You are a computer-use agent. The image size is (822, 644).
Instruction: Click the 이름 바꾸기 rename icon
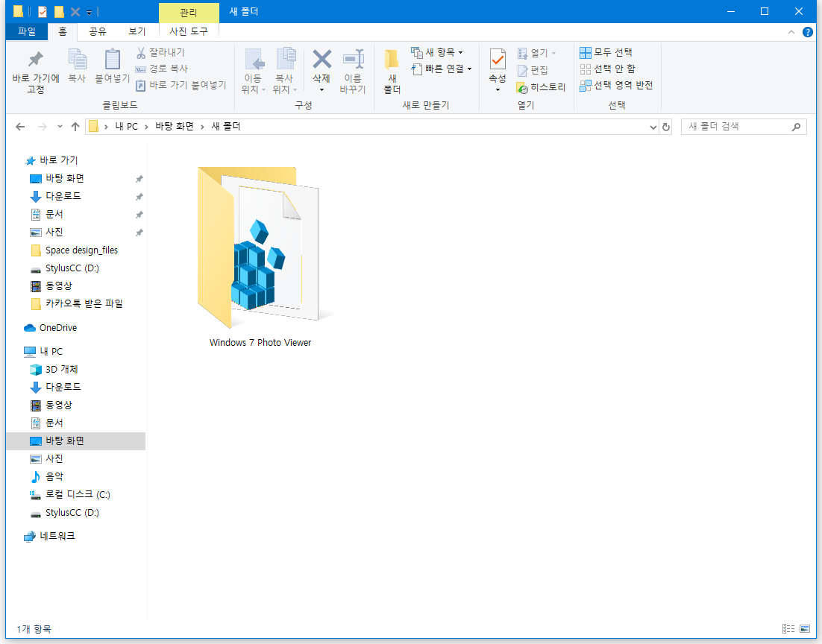point(353,59)
